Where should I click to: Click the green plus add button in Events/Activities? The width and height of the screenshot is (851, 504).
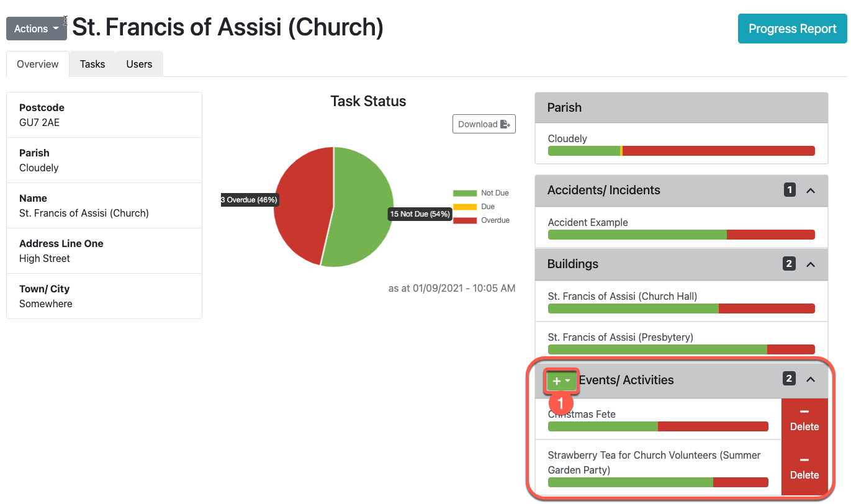tap(561, 380)
